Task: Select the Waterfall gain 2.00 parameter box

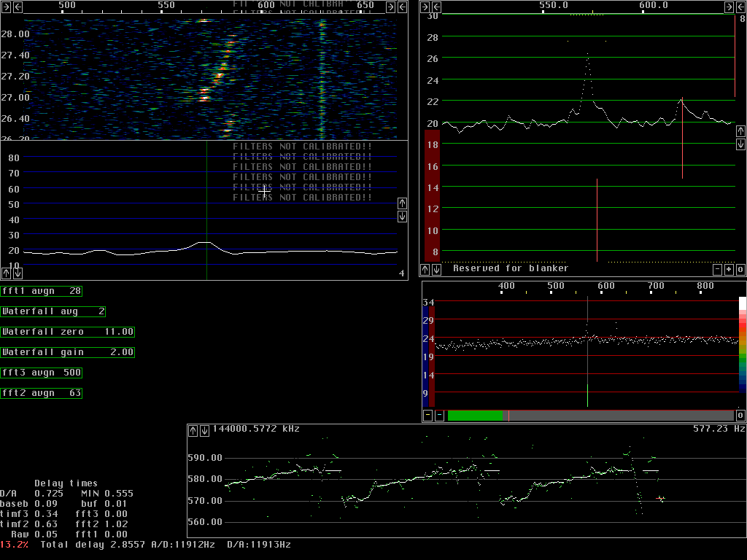Action: pyautogui.click(x=68, y=352)
